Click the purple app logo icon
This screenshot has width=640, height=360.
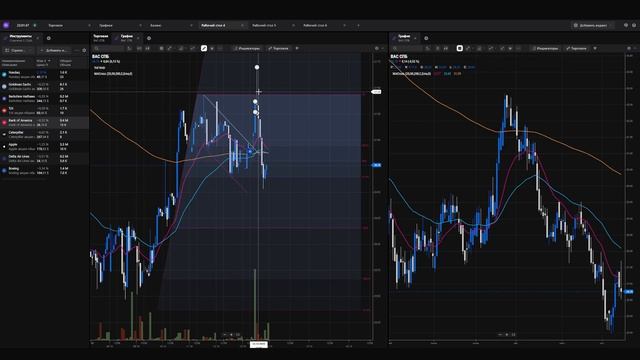pyautogui.click(x=6, y=25)
